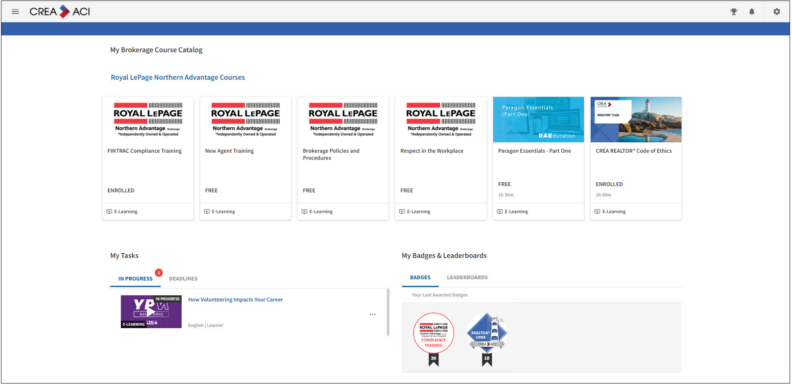
Task: Open FINTRAC Compliance Training course title
Action: pos(144,151)
